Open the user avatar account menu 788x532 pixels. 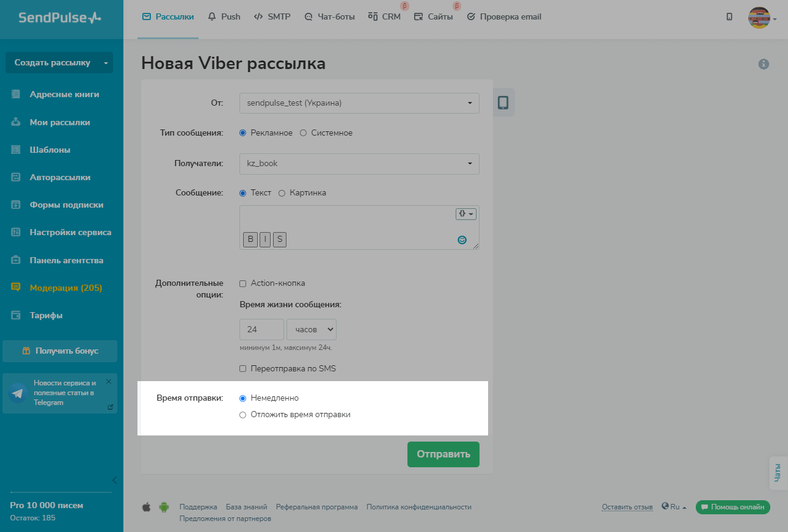pyautogui.click(x=762, y=18)
